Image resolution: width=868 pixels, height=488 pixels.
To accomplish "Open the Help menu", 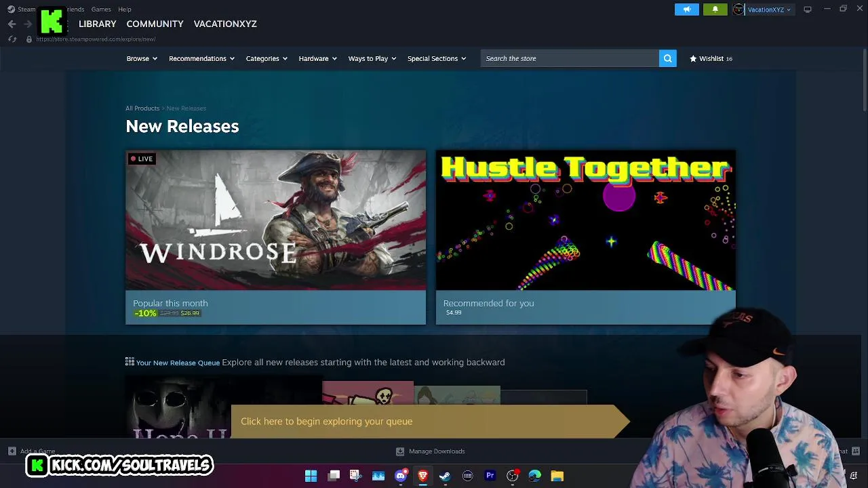I will point(125,9).
